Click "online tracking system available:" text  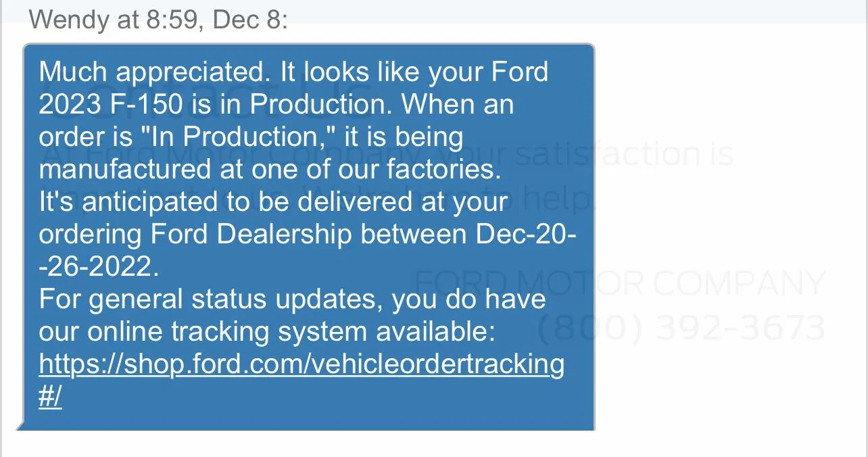[x=292, y=332]
